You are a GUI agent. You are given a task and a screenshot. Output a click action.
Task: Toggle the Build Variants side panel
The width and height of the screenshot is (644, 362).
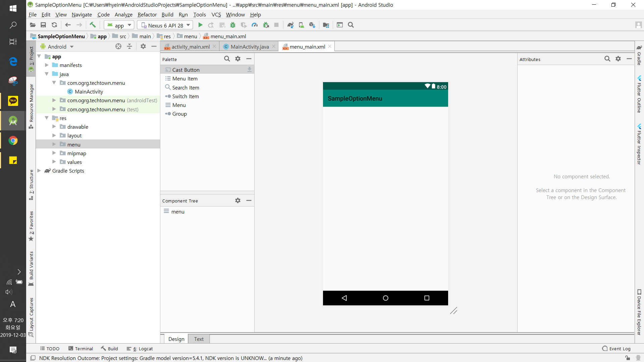click(31, 267)
